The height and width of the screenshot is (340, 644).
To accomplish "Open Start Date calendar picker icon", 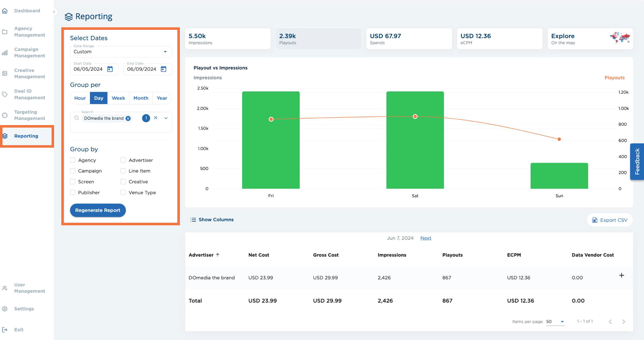I will pos(110,69).
